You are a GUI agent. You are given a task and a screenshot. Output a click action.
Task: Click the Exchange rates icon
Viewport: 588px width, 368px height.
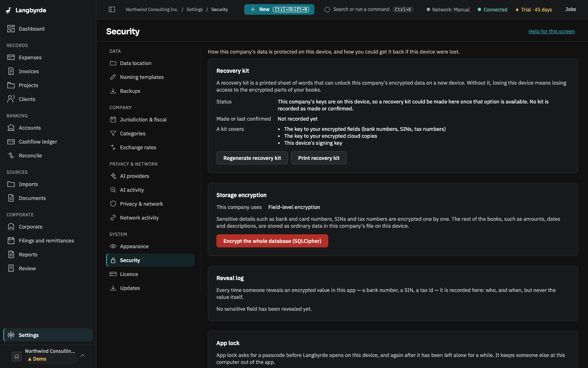(x=113, y=147)
